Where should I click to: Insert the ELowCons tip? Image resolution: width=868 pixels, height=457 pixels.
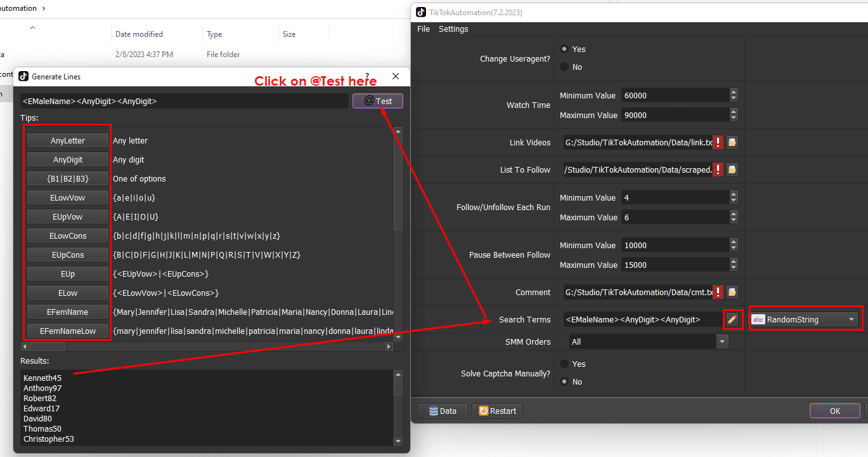(68, 236)
